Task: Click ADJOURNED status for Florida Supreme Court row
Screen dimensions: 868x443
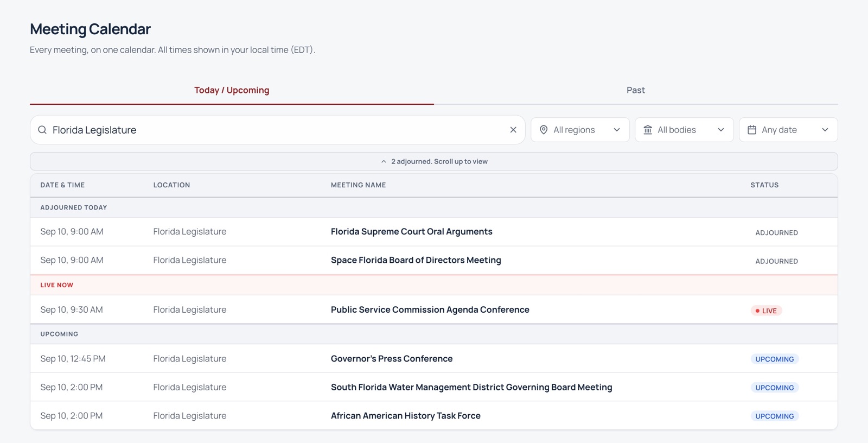Action: [x=777, y=232]
